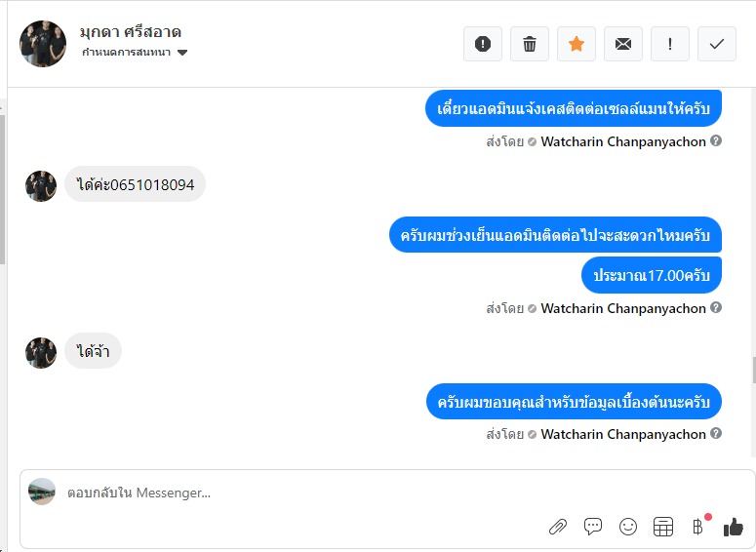Select the message containing 0651018094
This screenshot has width=756, height=552.
tap(135, 184)
